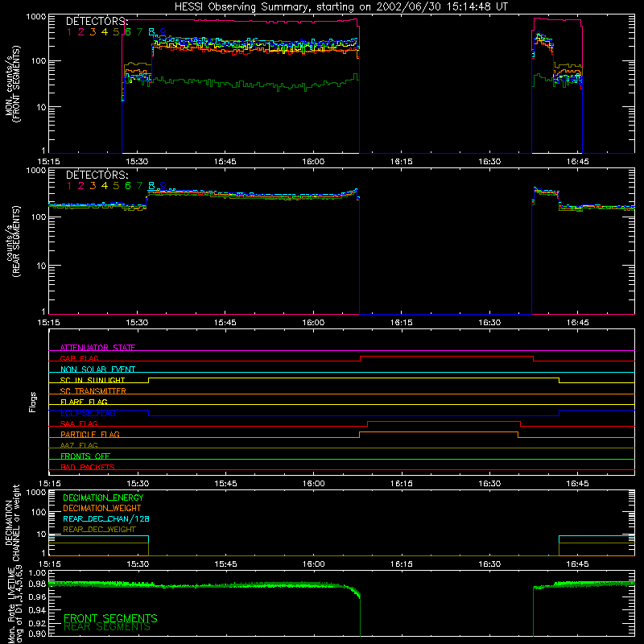Click the 16:15 tick label under the decimation plot

401,564
